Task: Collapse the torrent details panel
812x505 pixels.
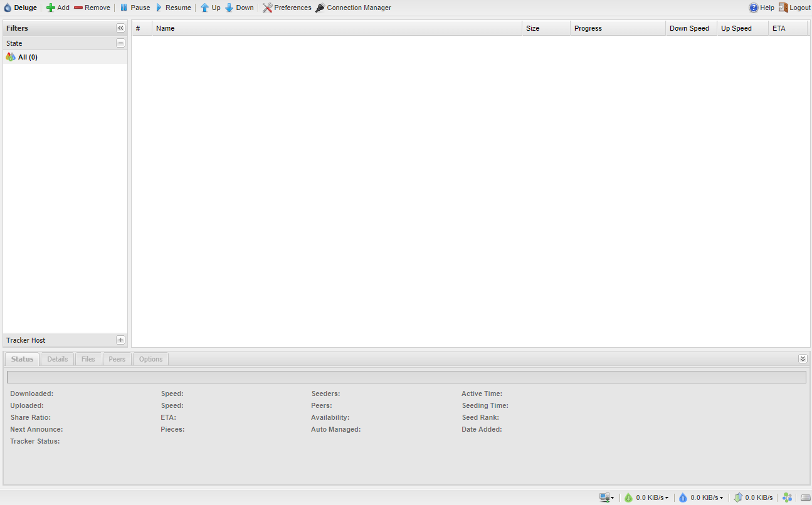Action: (x=803, y=359)
